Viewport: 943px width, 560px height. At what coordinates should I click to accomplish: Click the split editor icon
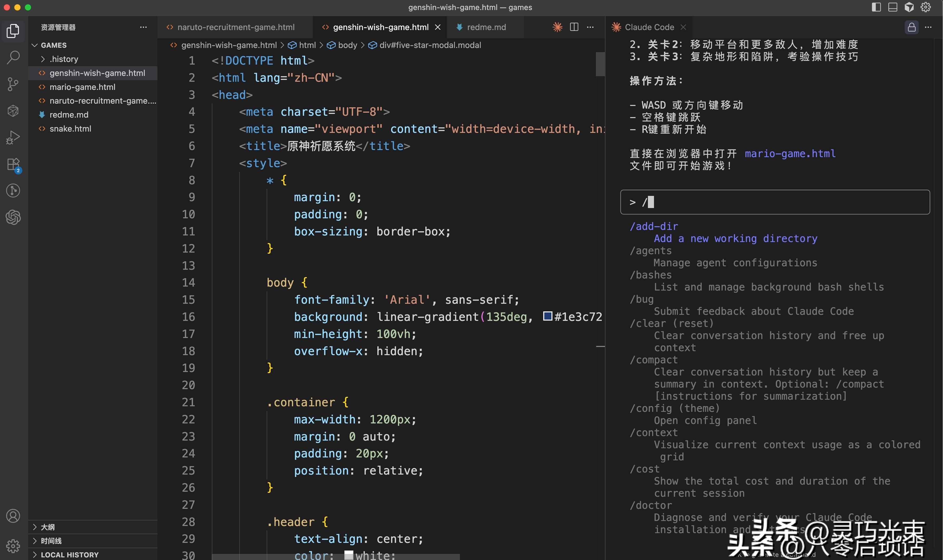coord(574,27)
